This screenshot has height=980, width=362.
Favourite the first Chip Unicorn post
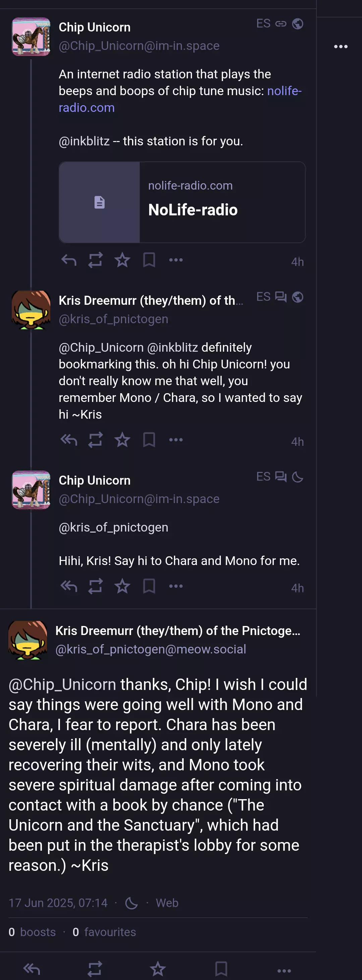click(x=122, y=260)
